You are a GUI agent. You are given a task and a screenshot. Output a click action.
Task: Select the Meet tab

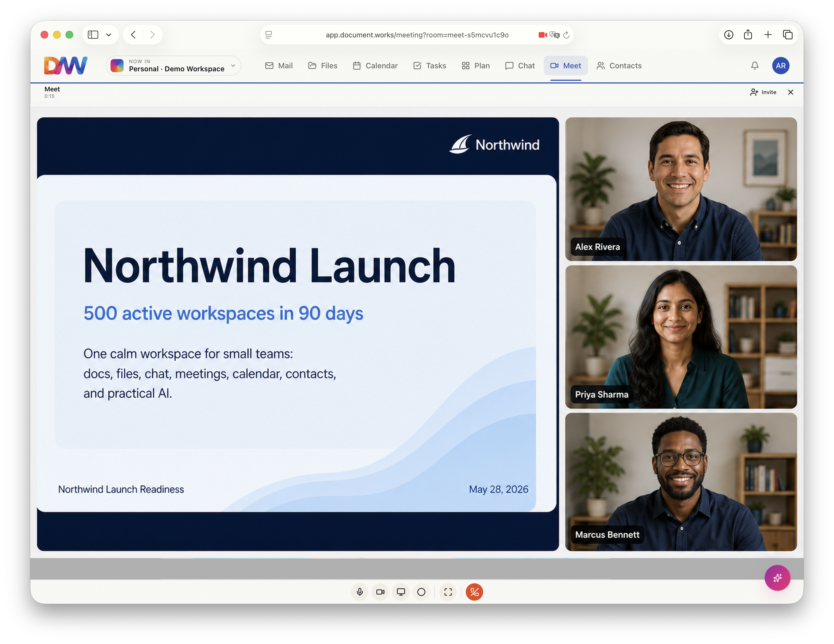(565, 66)
